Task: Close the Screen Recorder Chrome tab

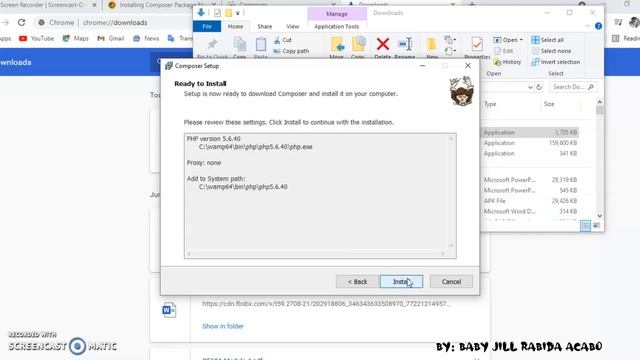Action: point(94,5)
